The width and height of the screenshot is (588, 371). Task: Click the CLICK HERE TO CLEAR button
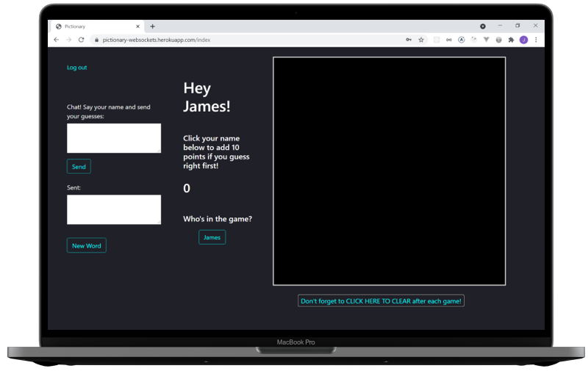(x=381, y=301)
